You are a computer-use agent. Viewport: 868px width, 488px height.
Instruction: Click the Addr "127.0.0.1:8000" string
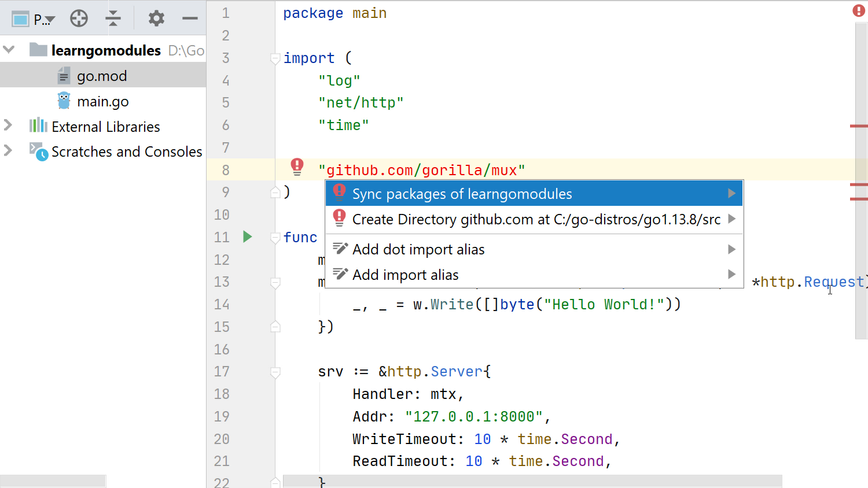474,416
